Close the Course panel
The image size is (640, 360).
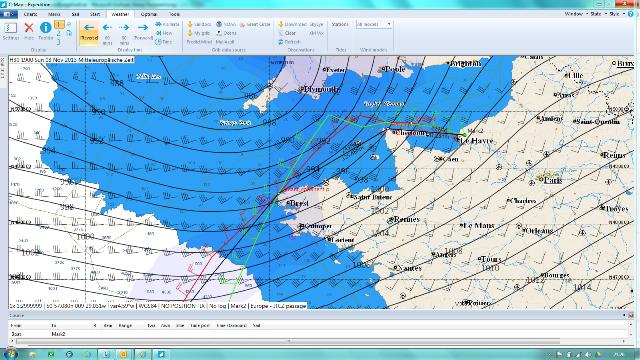pos(631,315)
